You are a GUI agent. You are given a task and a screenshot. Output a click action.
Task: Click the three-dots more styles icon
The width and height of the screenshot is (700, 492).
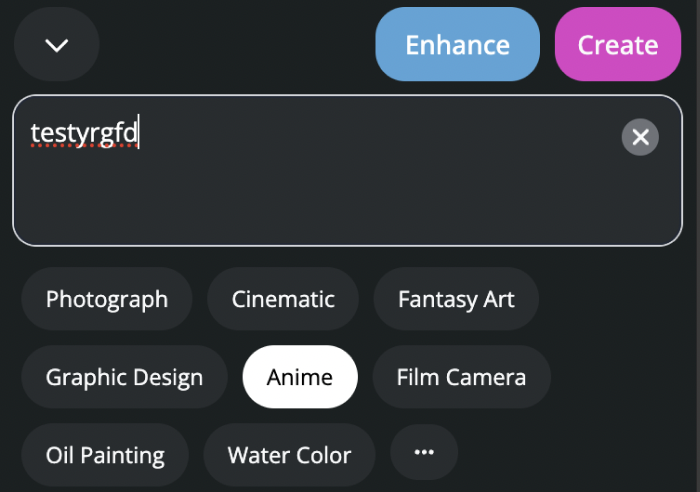tap(424, 453)
